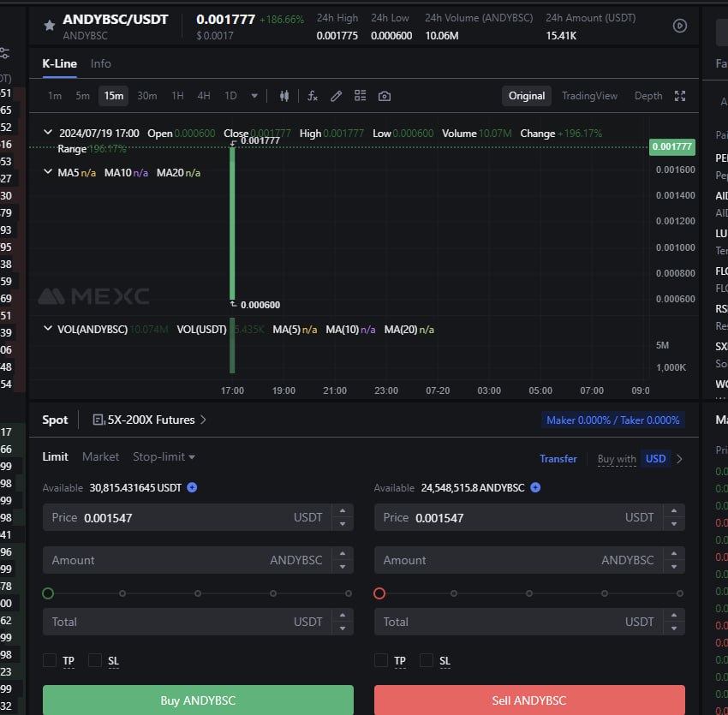Add ANDYBSC funds with plus icon
The image size is (728, 715).
click(x=535, y=487)
